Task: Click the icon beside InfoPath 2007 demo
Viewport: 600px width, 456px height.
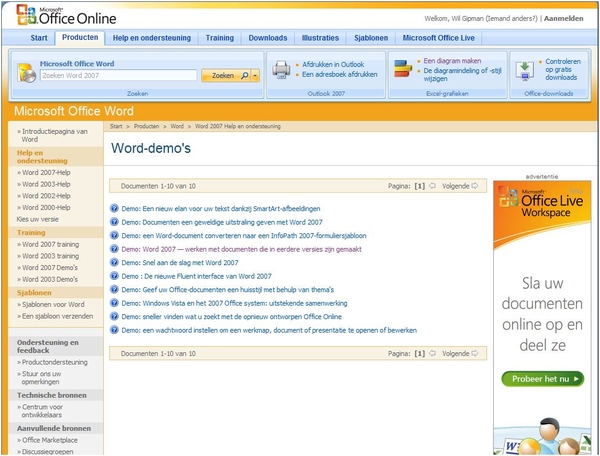Action: coord(114,235)
